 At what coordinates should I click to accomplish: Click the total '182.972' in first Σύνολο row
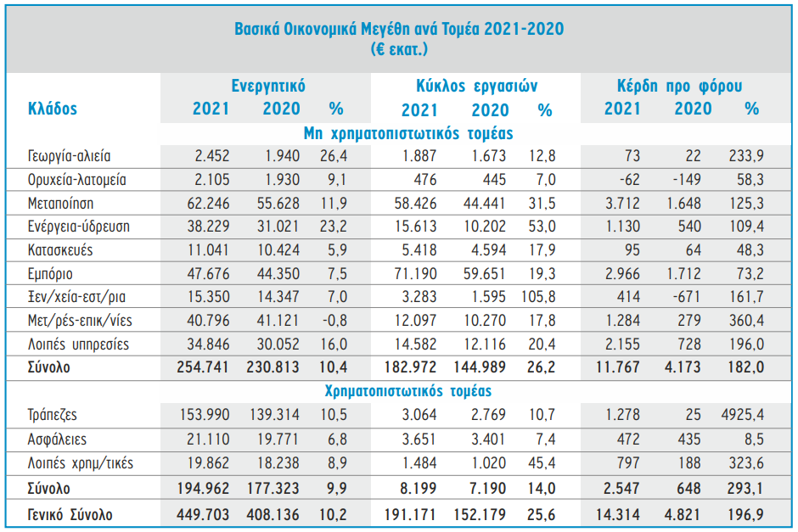tap(410, 367)
